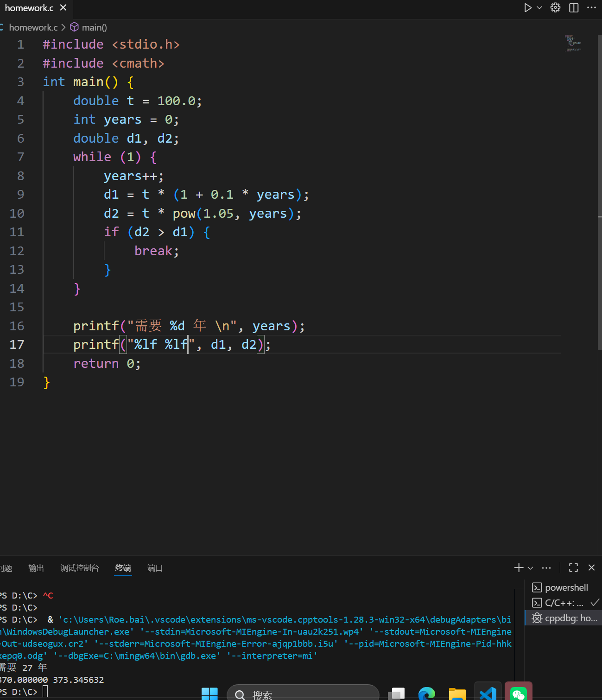Click "#include <cmath>" on line 2
Image resolution: width=602 pixels, height=700 pixels.
coord(104,63)
